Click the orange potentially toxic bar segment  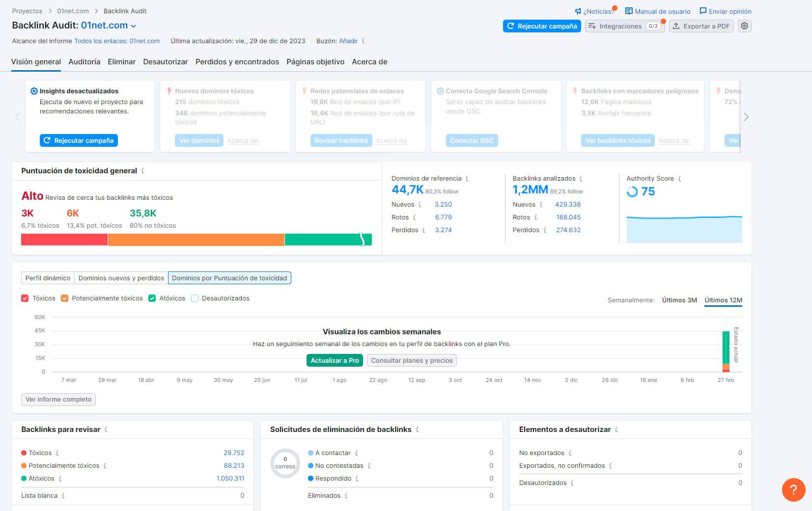196,240
